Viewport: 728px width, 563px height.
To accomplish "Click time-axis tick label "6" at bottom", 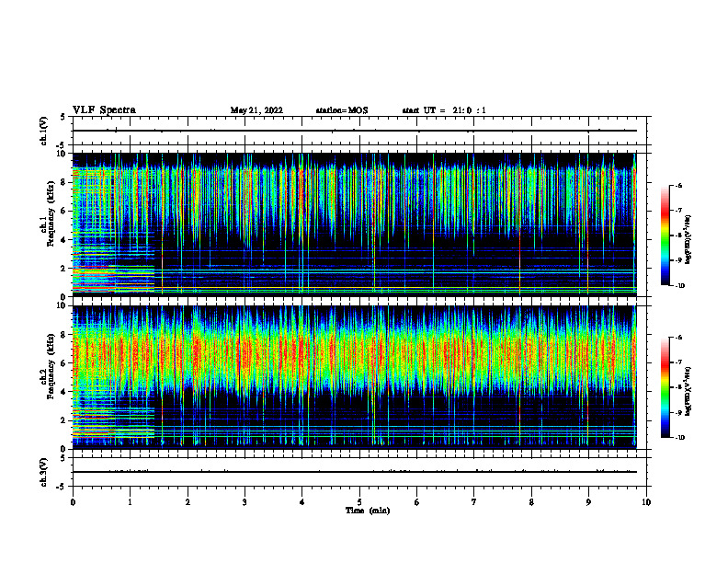I will (417, 502).
